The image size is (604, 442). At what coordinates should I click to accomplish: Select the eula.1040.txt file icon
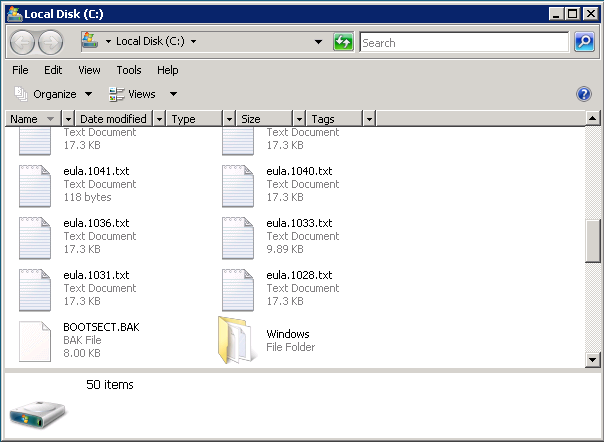click(238, 186)
